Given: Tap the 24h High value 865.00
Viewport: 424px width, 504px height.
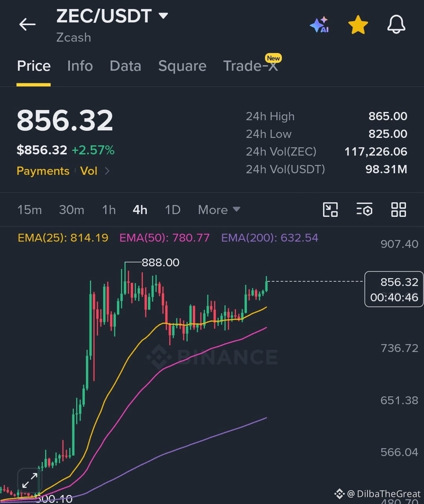Looking at the screenshot, I should (388, 116).
